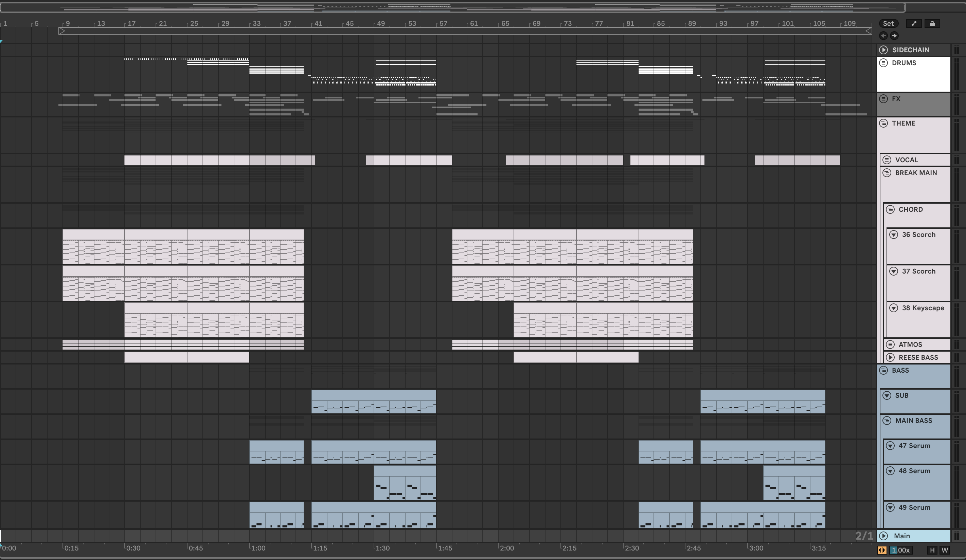Click the ATMOS group fold icon
Screen dimensions: 966x560
(891, 344)
